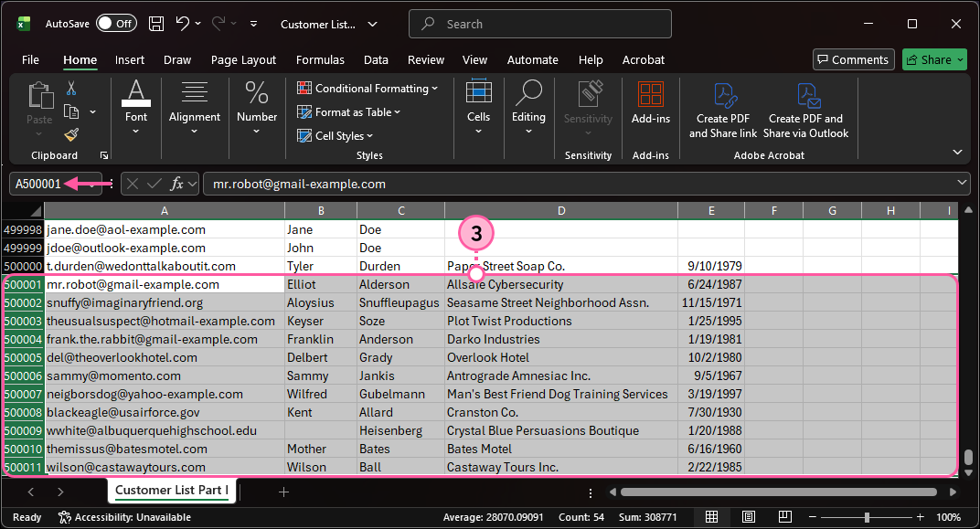
Task: Click the Format Painter brush icon
Action: (x=72, y=134)
